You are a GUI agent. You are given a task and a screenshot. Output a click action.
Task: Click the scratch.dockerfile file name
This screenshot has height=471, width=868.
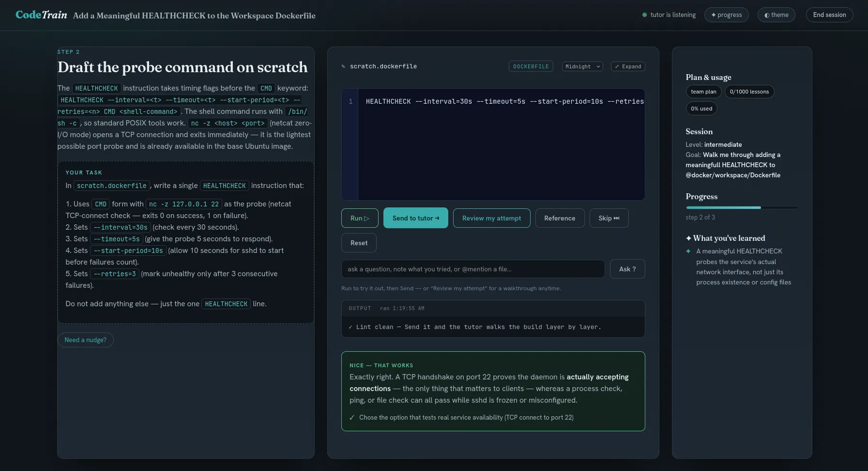click(x=383, y=66)
